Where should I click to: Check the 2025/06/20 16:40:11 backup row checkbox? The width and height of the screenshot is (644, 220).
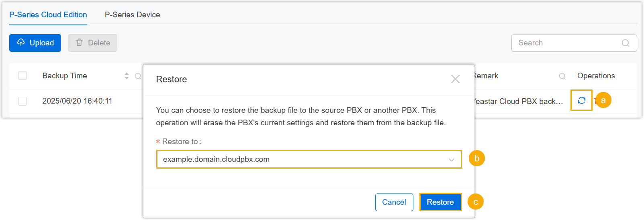tap(22, 101)
